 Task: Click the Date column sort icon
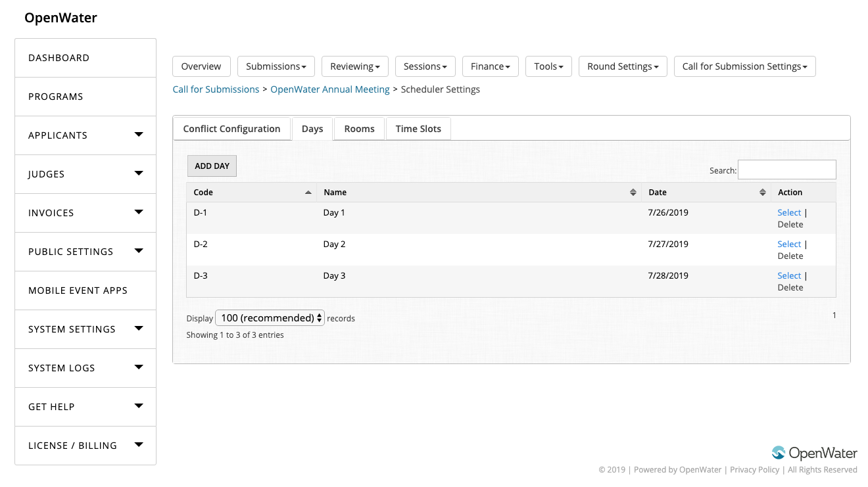click(762, 193)
